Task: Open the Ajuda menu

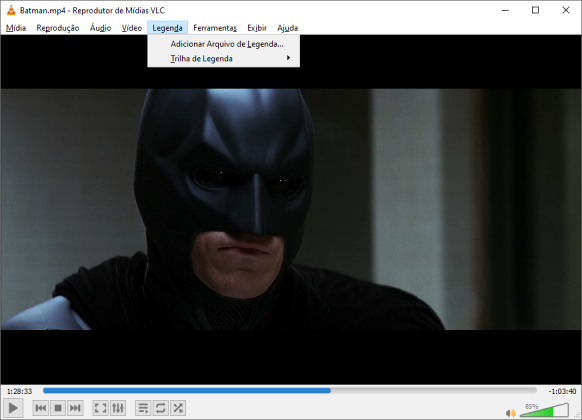Action: [288, 28]
